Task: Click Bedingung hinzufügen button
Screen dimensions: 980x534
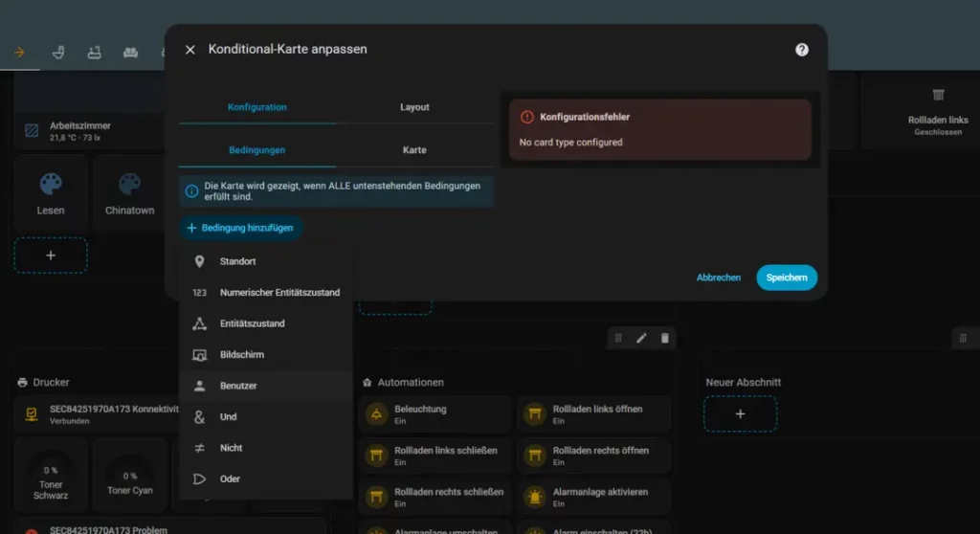Action: [x=240, y=228]
